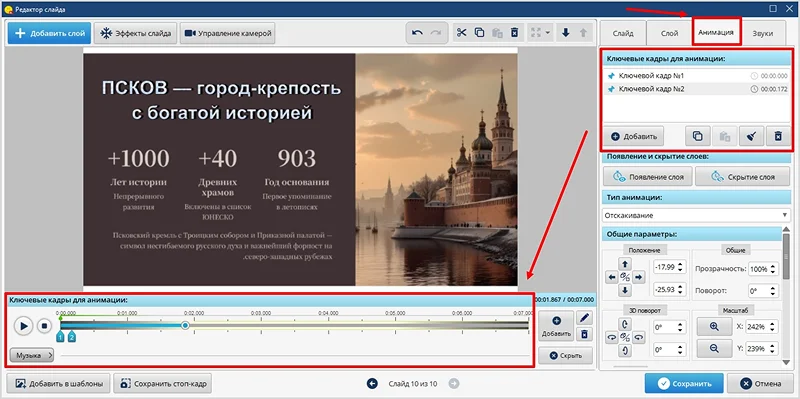
Task: Rotate 3D downward arrow icon
Action: 624,351
